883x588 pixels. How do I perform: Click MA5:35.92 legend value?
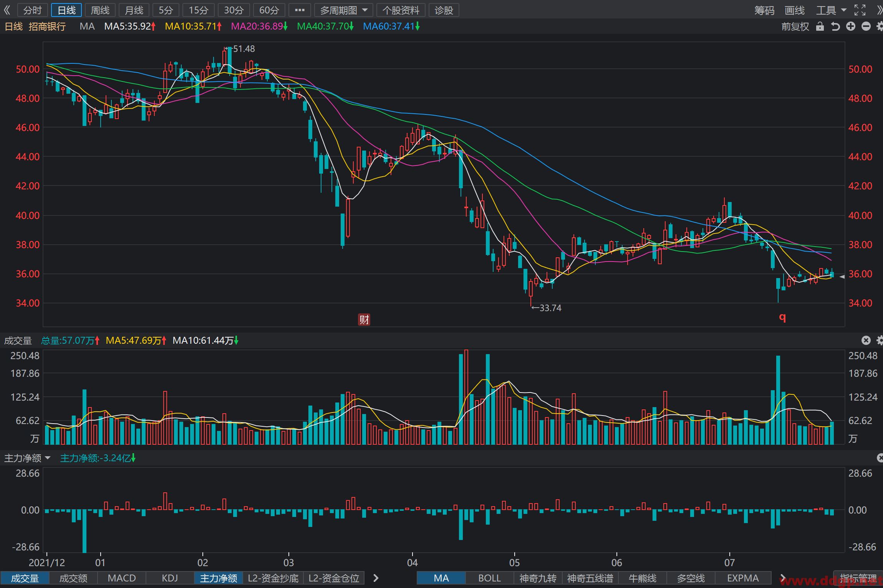[x=130, y=26]
